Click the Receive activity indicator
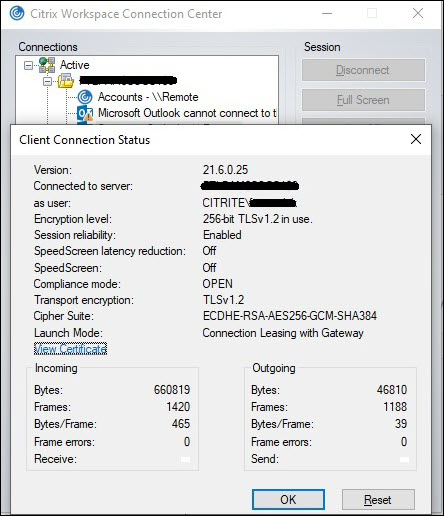The width and height of the screenshot is (444, 516). click(185, 460)
